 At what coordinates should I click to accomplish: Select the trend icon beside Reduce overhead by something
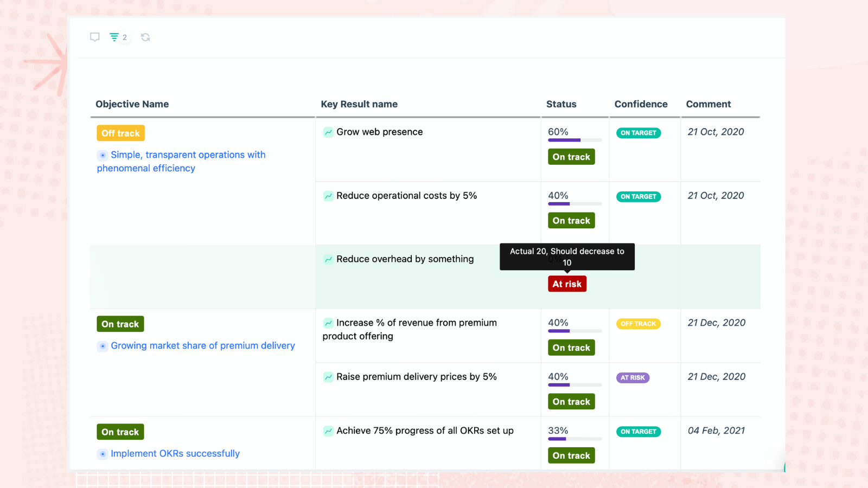click(328, 259)
